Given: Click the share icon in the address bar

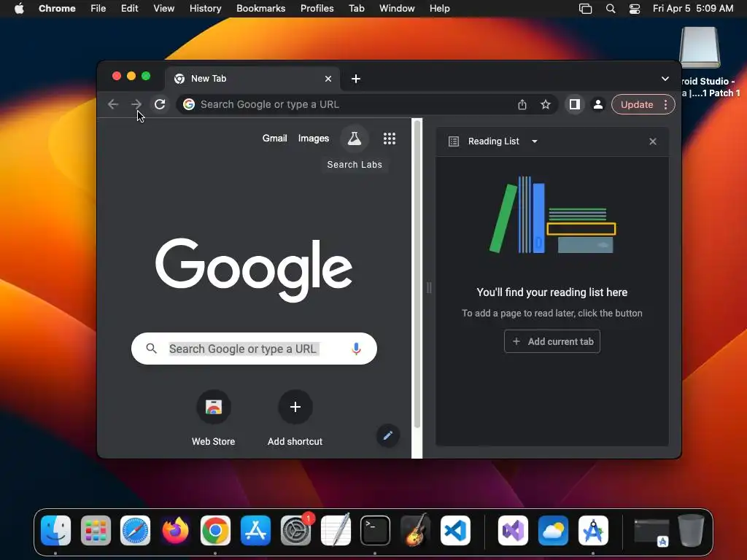Looking at the screenshot, I should click(522, 104).
